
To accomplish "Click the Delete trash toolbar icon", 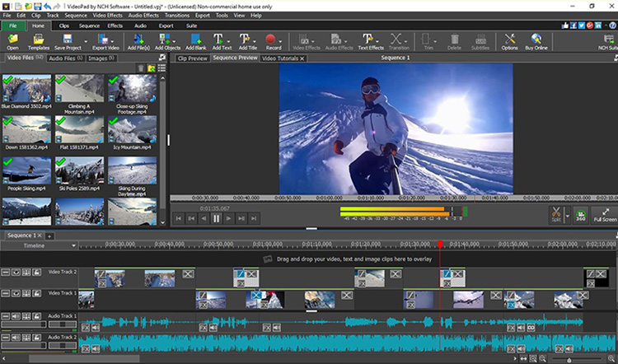I will (454, 42).
